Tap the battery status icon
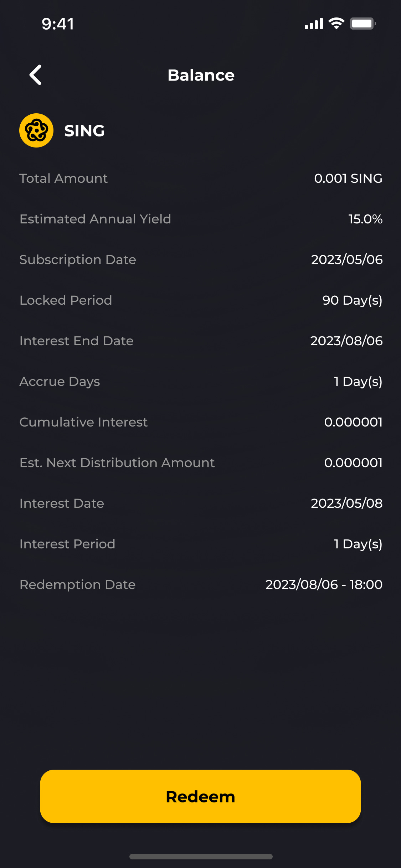401x868 pixels. click(x=363, y=24)
